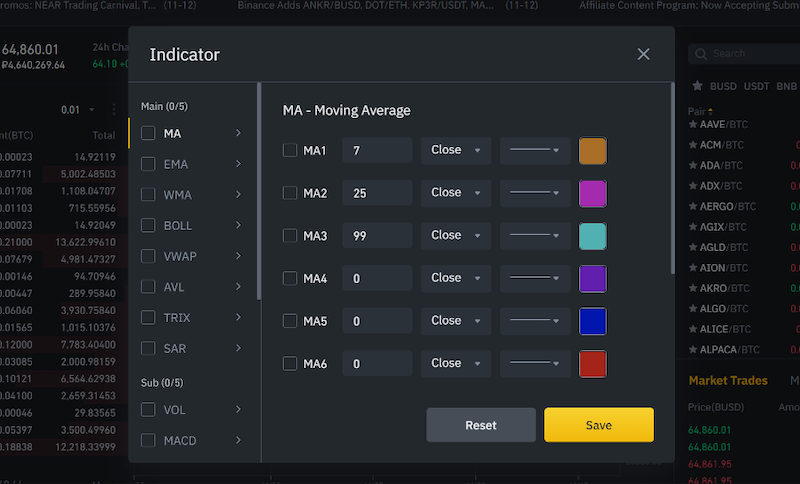Open the MA1 Close source dropdown
Screen dimensions: 800x484
[456, 150]
